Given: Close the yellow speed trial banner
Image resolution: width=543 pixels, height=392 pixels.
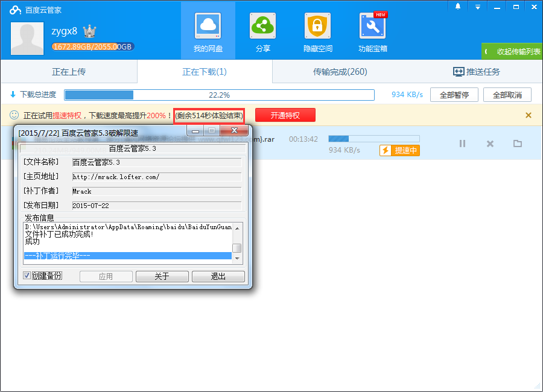Looking at the screenshot, I should click(528, 115).
